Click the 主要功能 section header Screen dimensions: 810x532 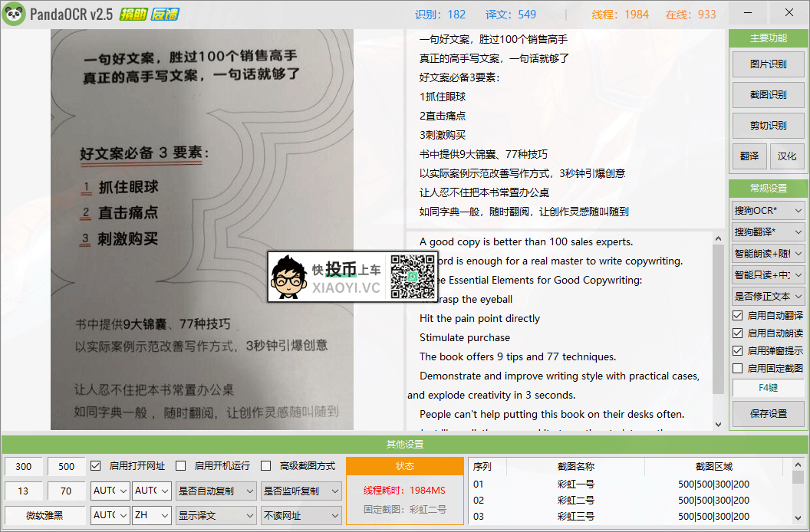tap(769, 38)
